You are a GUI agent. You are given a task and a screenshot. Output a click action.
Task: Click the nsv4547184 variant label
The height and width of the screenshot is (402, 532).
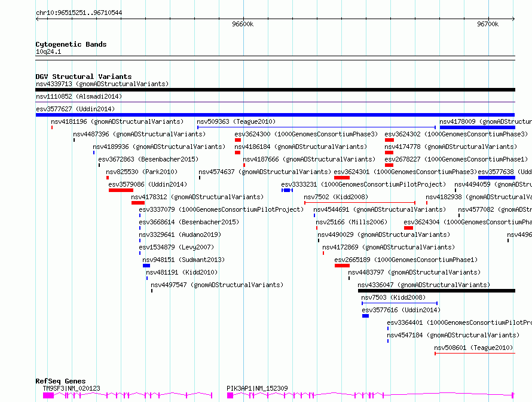tap(453, 335)
